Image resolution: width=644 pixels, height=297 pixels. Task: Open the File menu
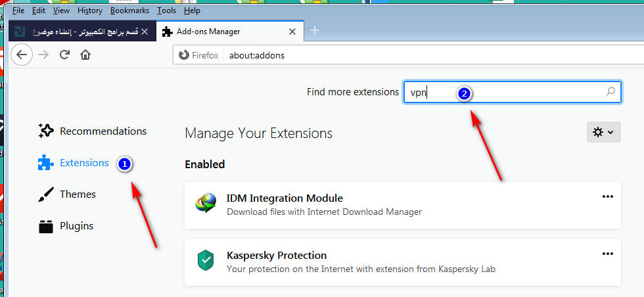(18, 11)
